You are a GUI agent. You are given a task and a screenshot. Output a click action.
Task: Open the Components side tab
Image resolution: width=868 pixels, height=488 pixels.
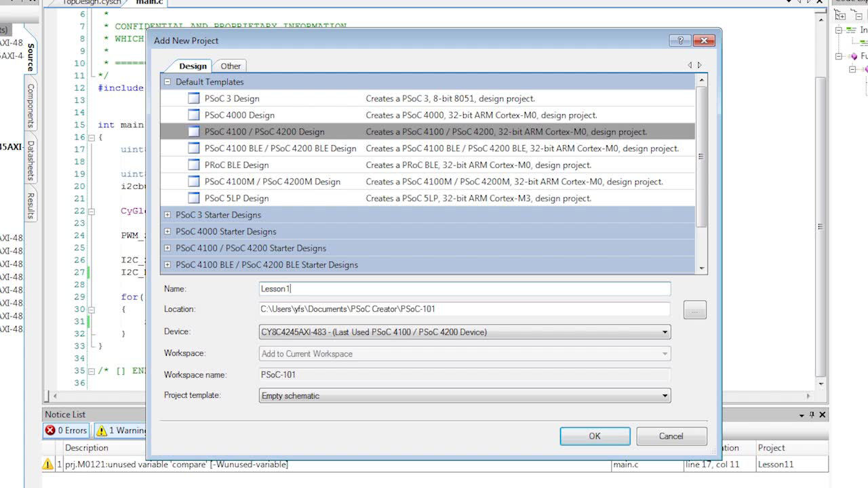pyautogui.click(x=31, y=106)
